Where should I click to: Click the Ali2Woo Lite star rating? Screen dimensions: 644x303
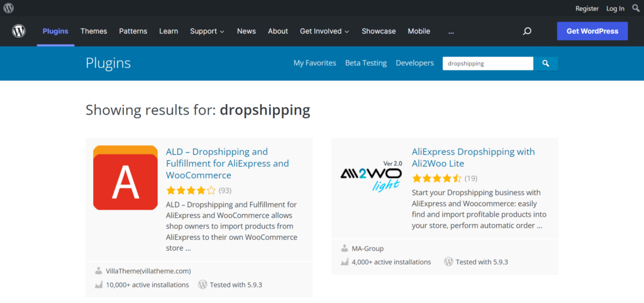pyautogui.click(x=436, y=178)
